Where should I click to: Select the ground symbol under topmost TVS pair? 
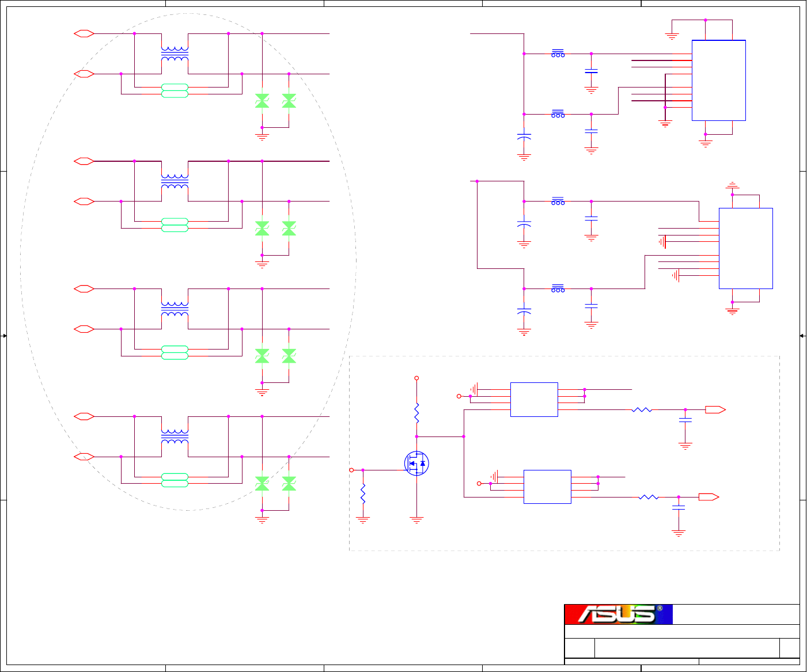tap(262, 137)
